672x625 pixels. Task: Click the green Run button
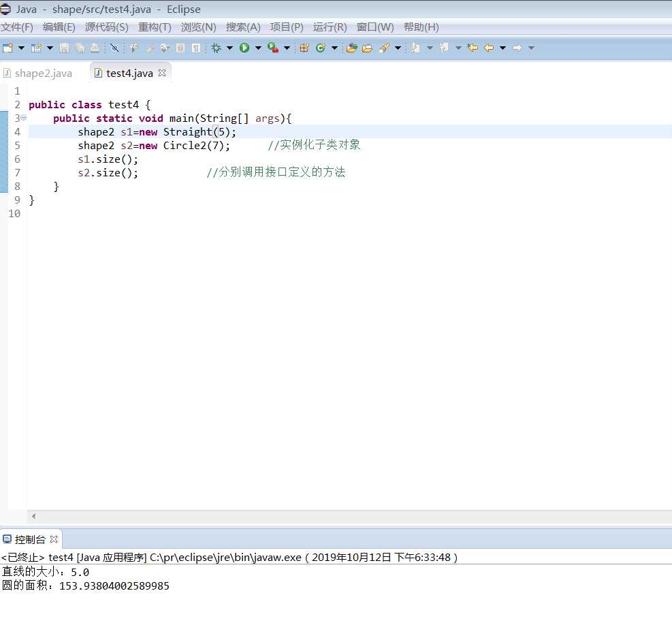(244, 48)
